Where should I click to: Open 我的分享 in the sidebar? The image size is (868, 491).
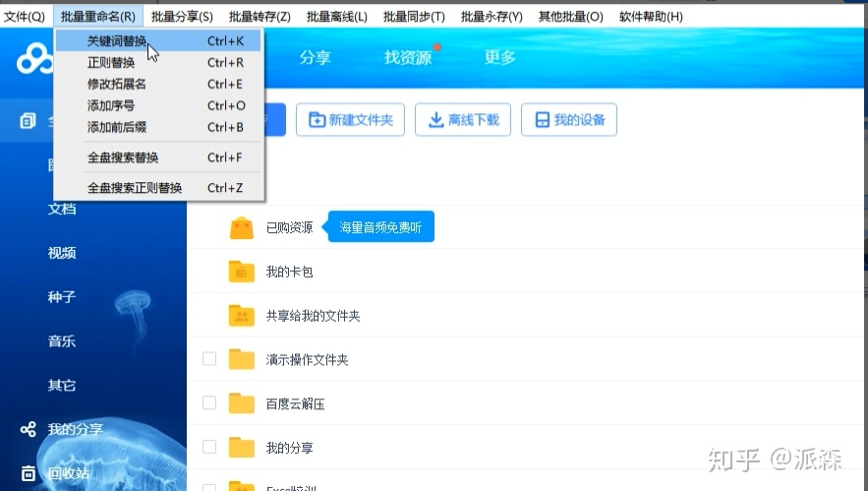(x=76, y=429)
